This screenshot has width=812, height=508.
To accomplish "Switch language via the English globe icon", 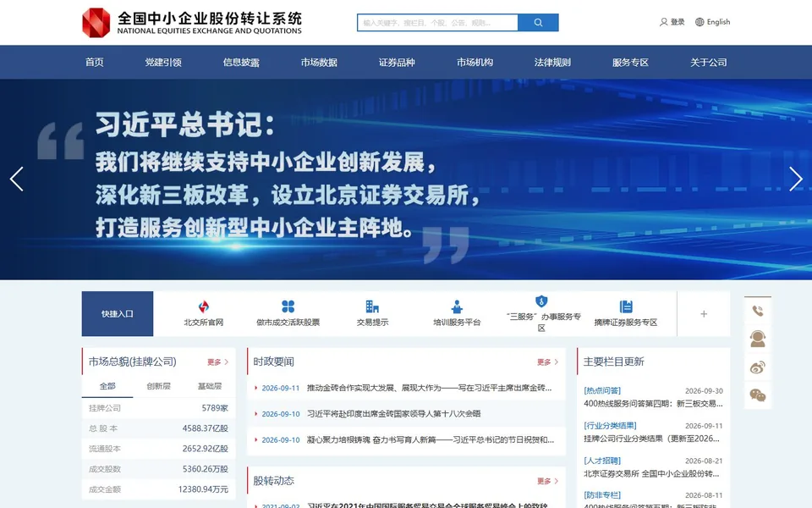I will pos(700,22).
